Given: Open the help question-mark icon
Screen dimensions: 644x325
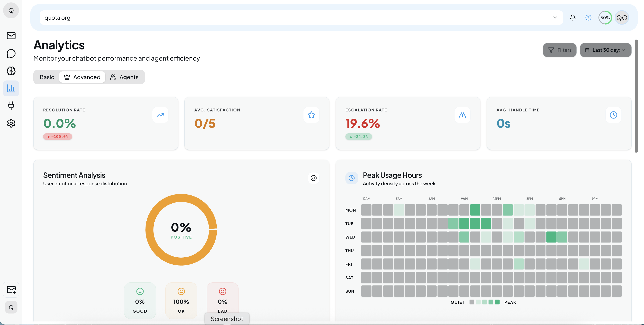Looking at the screenshot, I should 588,17.
